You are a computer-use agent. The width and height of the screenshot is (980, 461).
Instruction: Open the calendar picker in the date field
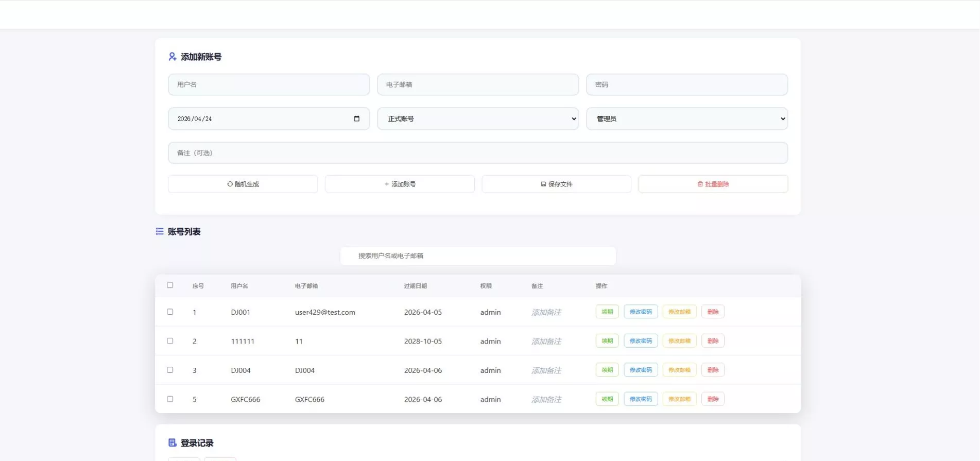point(356,118)
